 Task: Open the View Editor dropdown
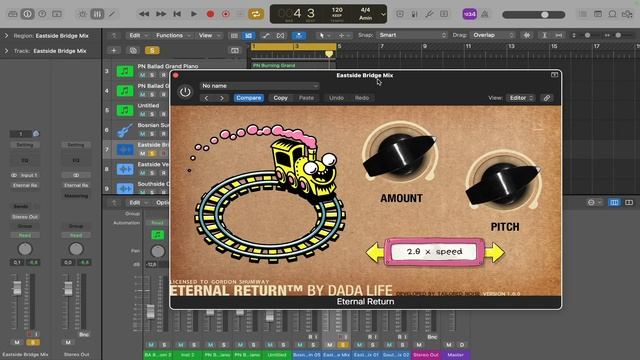[x=520, y=98]
